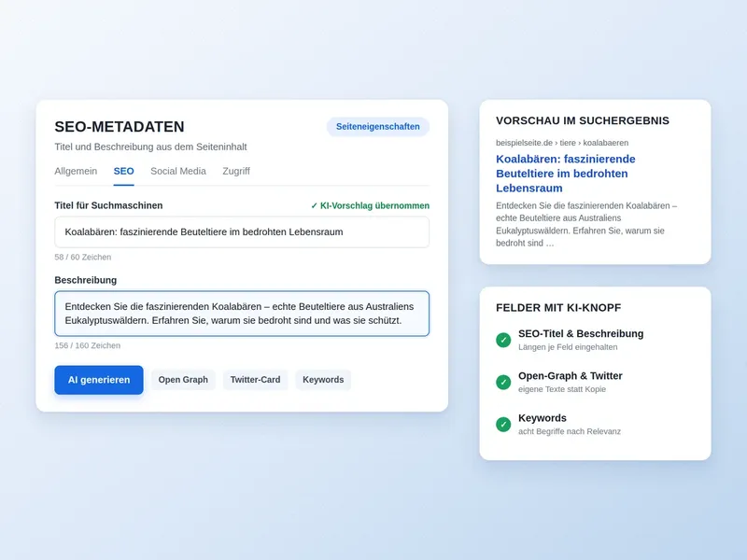Click the 156 / 160 Zeichen counter
This screenshot has width=747, height=560.
click(88, 345)
